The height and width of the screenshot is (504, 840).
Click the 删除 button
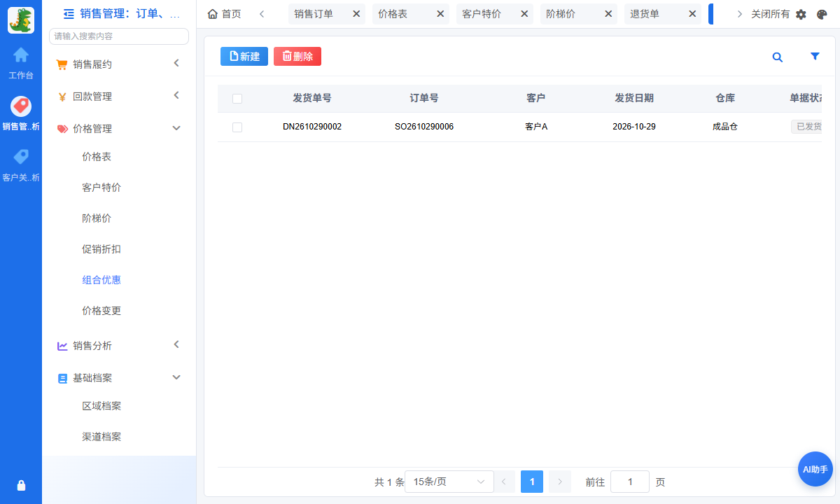tap(297, 57)
